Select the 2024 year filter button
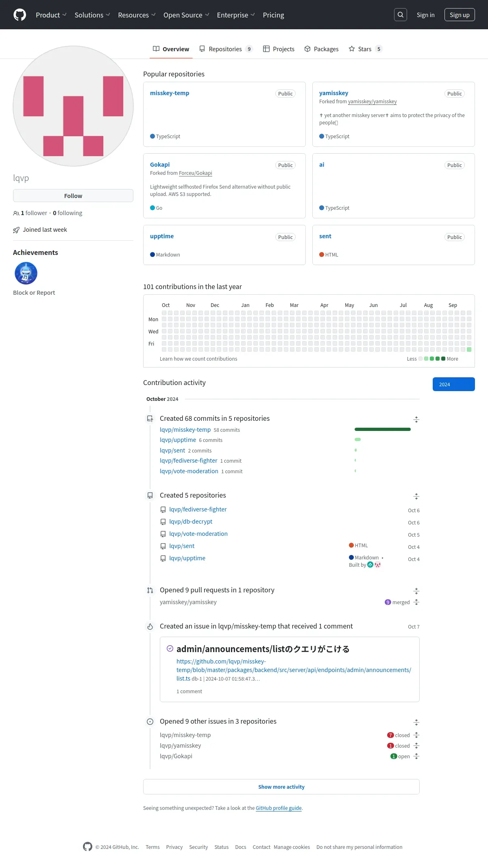 pyautogui.click(x=454, y=384)
